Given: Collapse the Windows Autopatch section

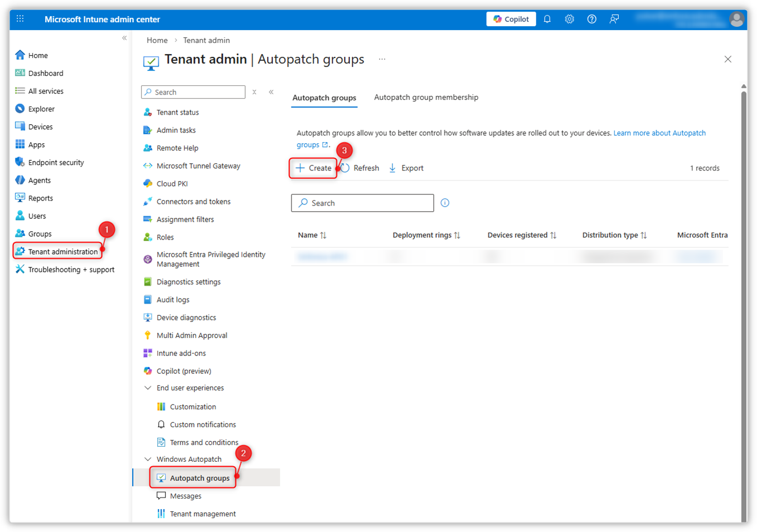Looking at the screenshot, I should tap(148, 459).
